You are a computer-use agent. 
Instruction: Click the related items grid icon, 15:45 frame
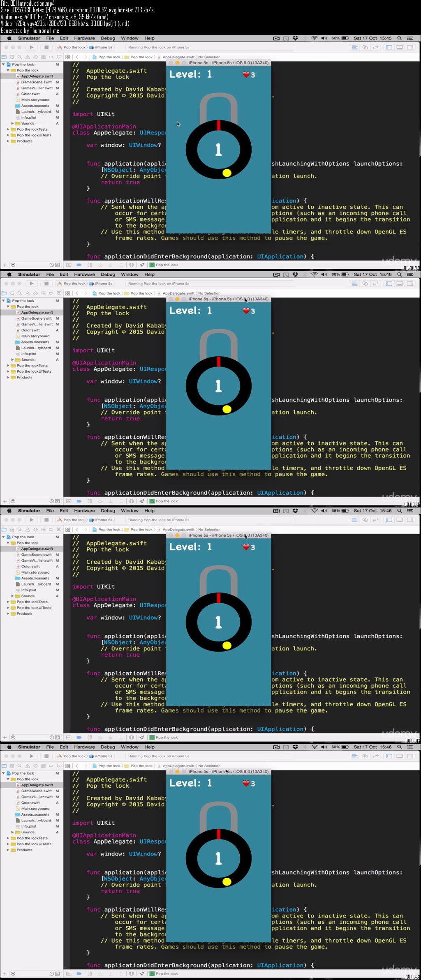pyautogui.click(x=68, y=57)
